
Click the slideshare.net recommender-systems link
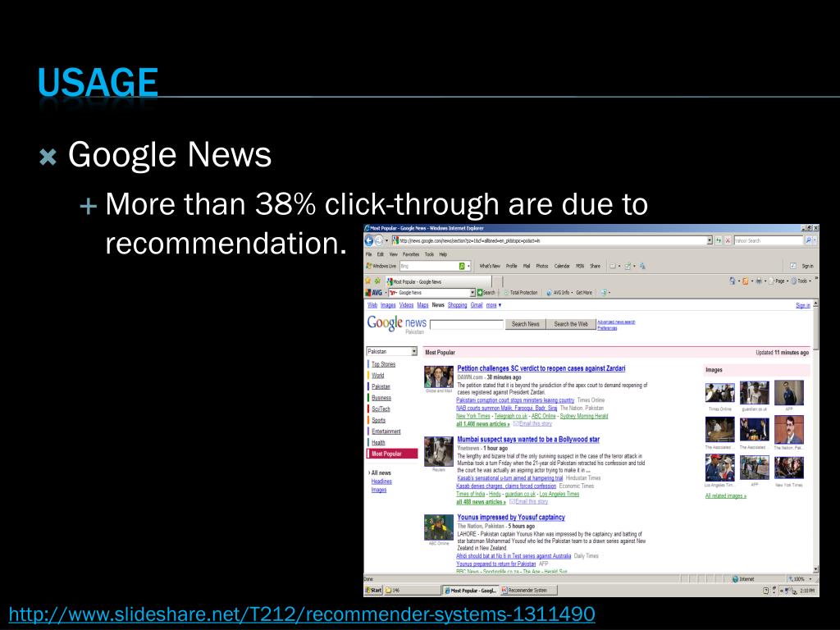pyautogui.click(x=302, y=614)
